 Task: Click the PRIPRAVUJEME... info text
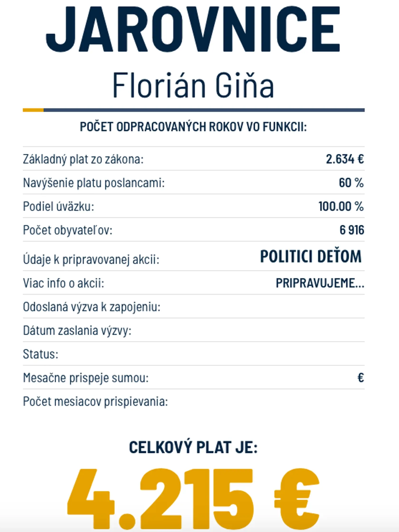320,283
